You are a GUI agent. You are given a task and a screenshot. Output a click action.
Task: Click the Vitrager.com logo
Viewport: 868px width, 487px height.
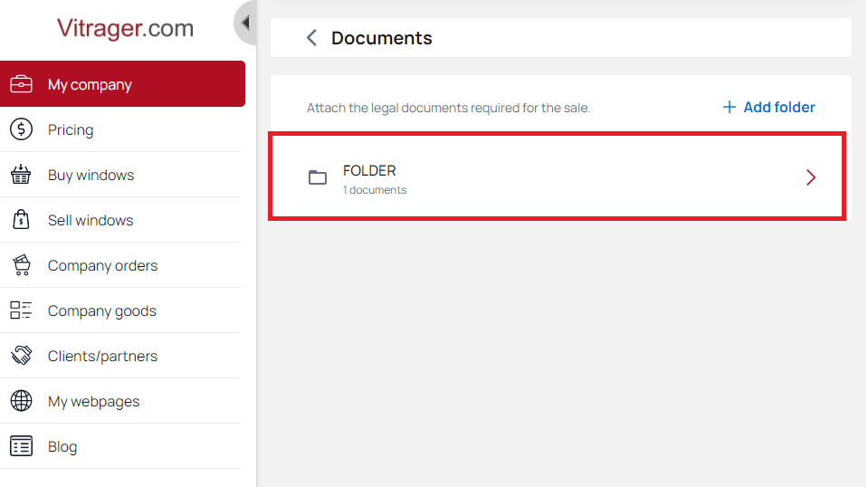[125, 28]
